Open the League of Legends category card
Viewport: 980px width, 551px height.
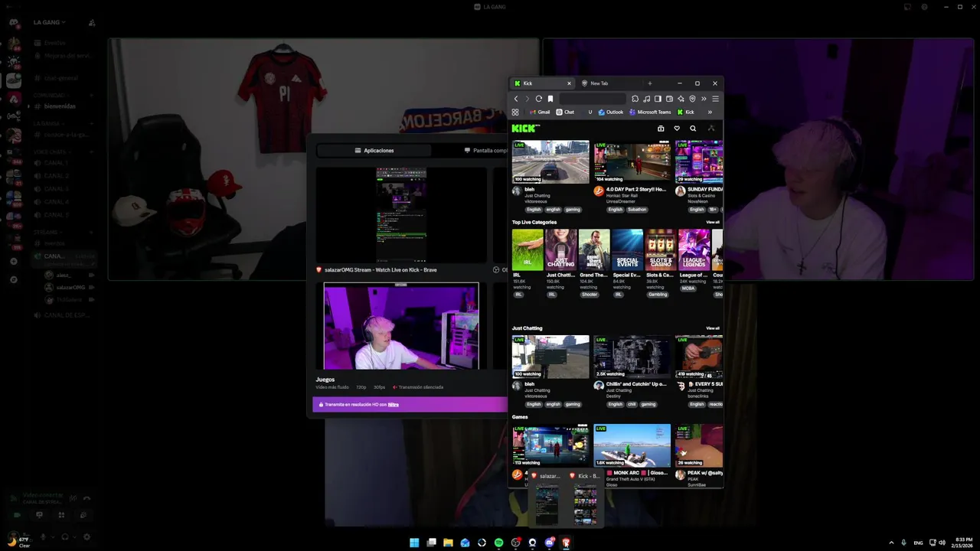[x=694, y=250]
